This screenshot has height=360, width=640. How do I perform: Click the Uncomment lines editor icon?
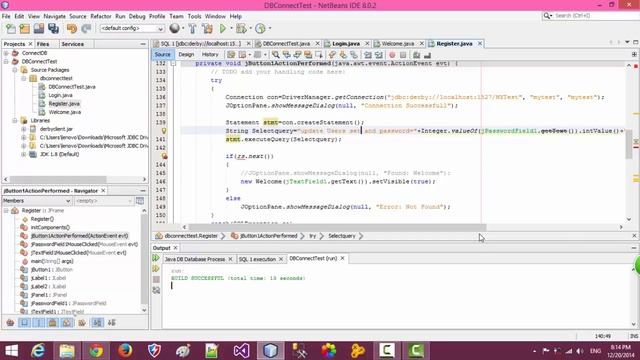tap(427, 55)
